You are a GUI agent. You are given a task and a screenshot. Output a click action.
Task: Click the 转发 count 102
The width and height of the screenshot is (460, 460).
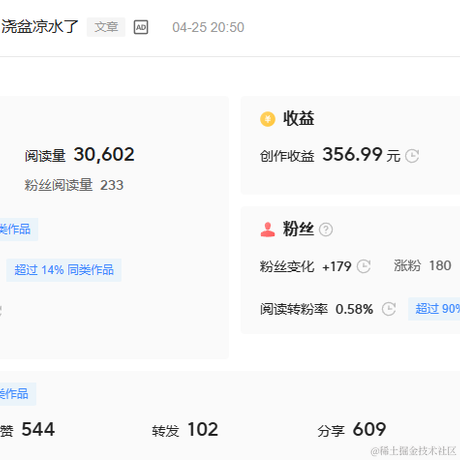click(203, 429)
